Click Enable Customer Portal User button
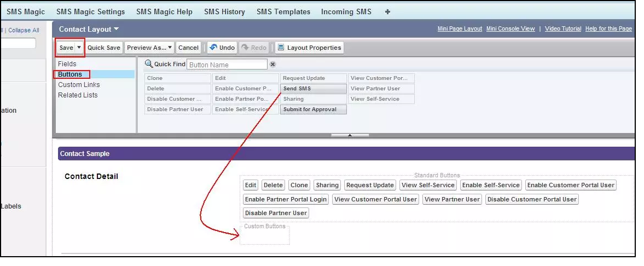The width and height of the screenshot is (644, 266). coord(571,185)
